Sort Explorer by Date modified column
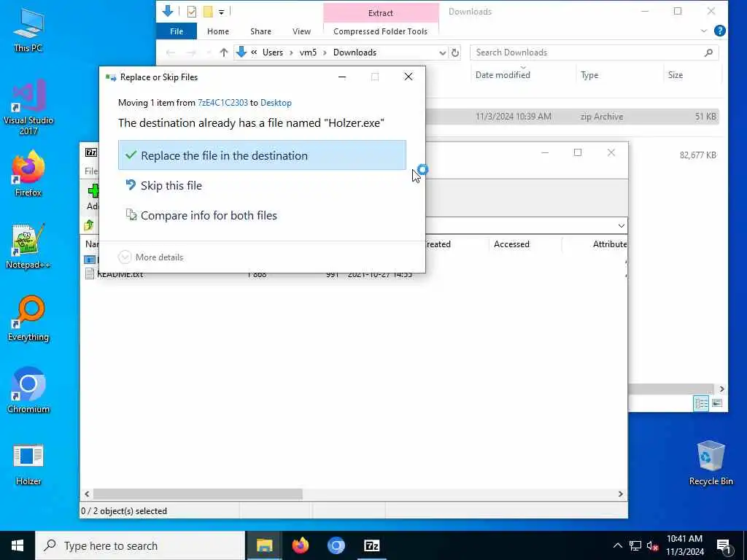Image resolution: width=747 pixels, height=560 pixels. 503,75
